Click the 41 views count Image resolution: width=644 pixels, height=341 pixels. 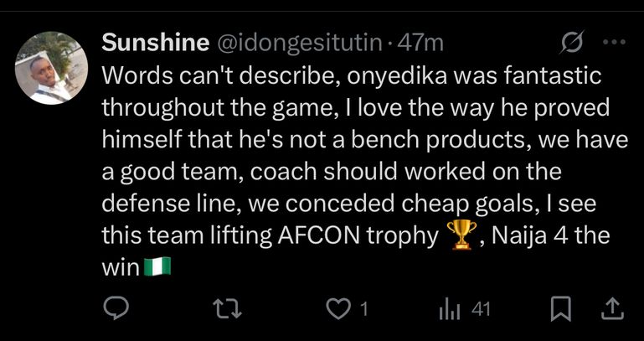(480, 310)
